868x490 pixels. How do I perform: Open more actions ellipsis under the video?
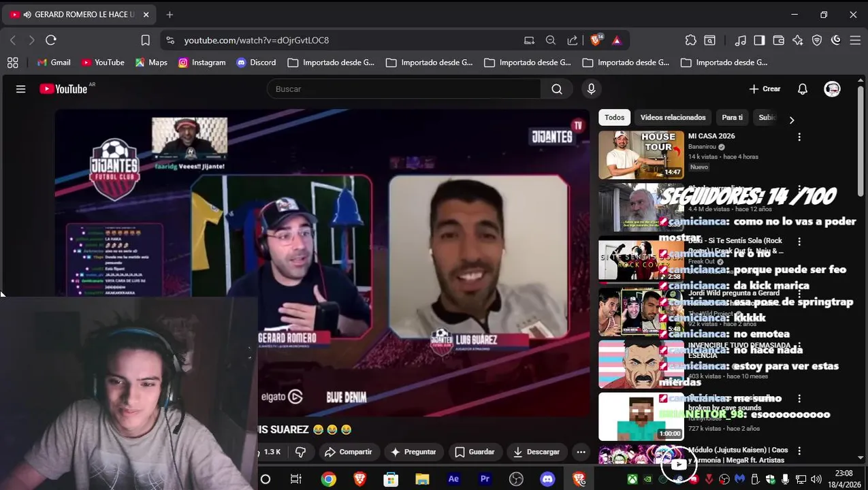coord(581,452)
